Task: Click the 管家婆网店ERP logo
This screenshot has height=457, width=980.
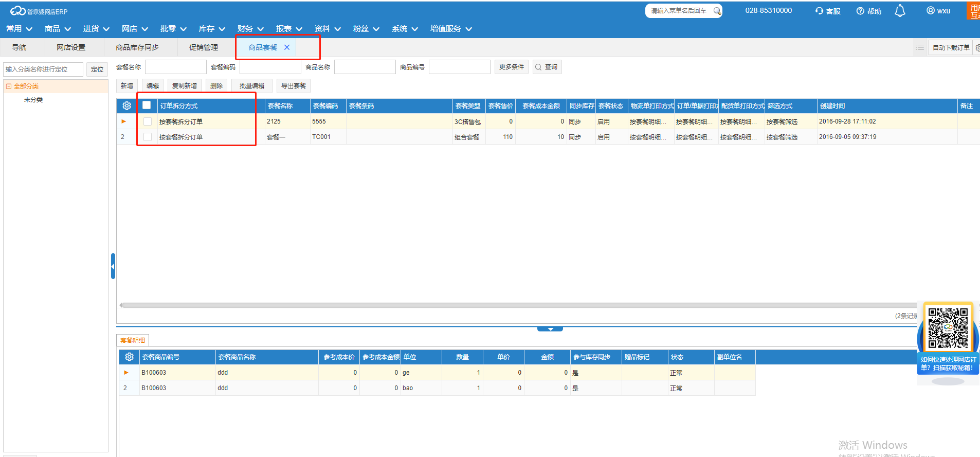Action: pos(39,11)
